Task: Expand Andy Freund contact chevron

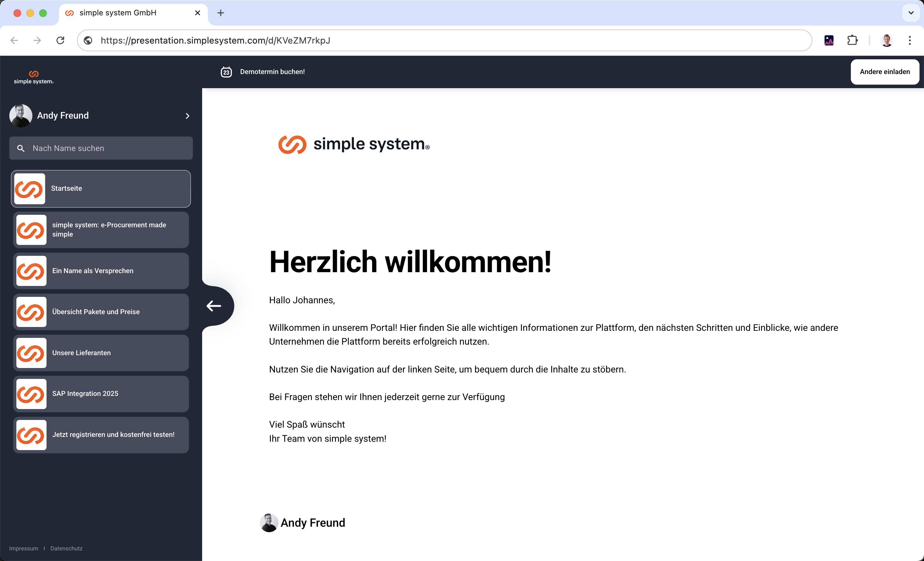Action: coord(187,116)
